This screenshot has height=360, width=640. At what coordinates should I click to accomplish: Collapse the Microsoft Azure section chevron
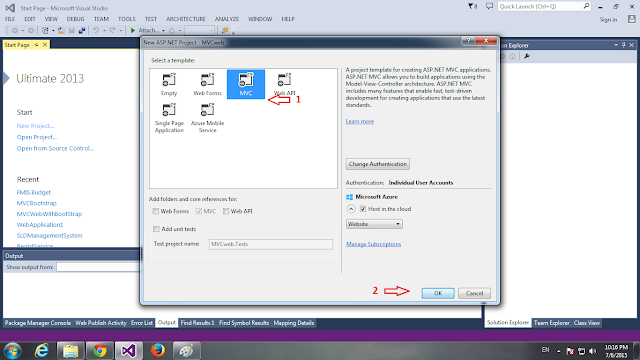[351, 209]
